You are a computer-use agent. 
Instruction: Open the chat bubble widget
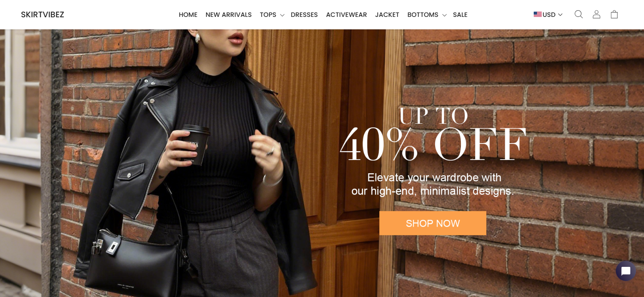[x=625, y=271]
